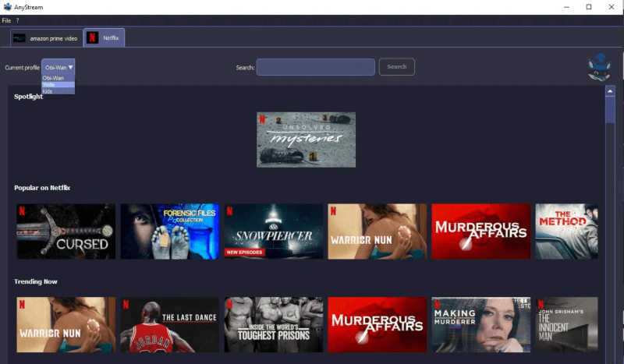Select the Kids profile option
Screen dimensions: 624x364
coord(58,91)
